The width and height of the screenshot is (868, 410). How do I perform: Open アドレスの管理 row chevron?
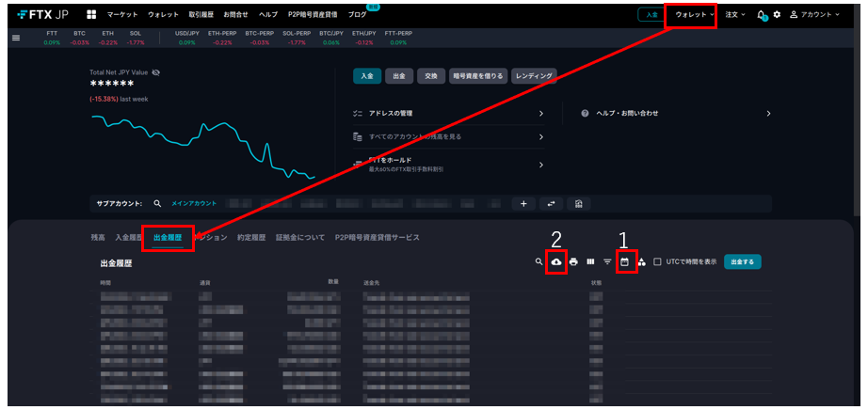(540, 114)
